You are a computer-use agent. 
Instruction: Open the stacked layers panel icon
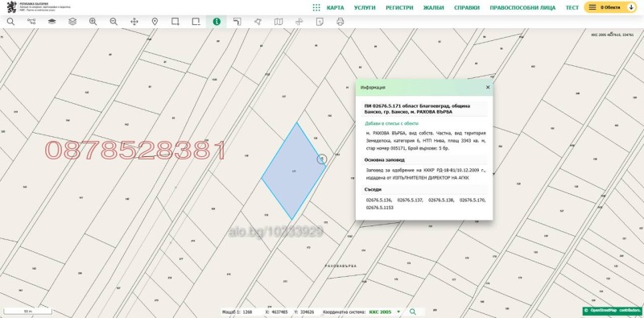point(72,22)
